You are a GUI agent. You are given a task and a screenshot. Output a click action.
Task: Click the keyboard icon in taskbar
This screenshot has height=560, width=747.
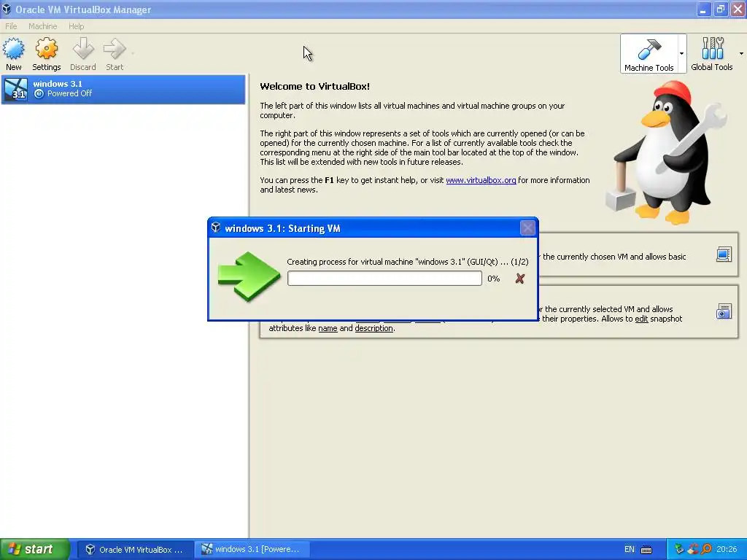[x=646, y=550]
